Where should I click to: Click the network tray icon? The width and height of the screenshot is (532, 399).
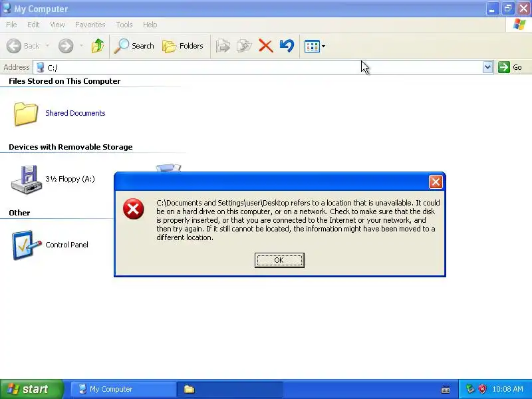click(x=470, y=389)
